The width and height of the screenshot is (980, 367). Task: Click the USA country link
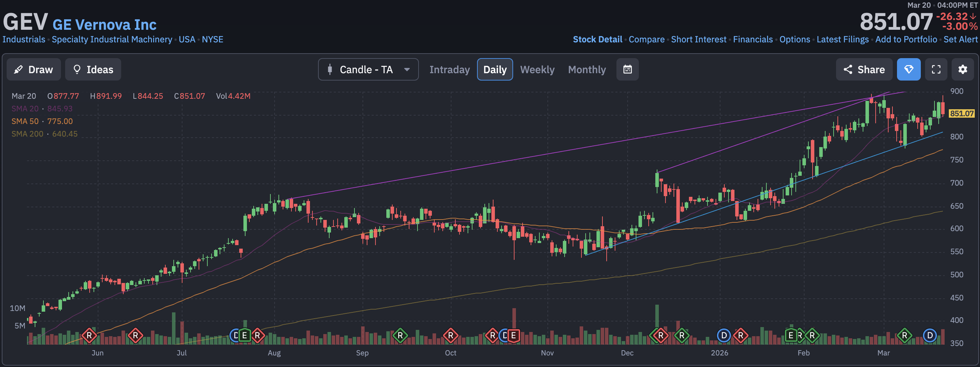tap(187, 39)
